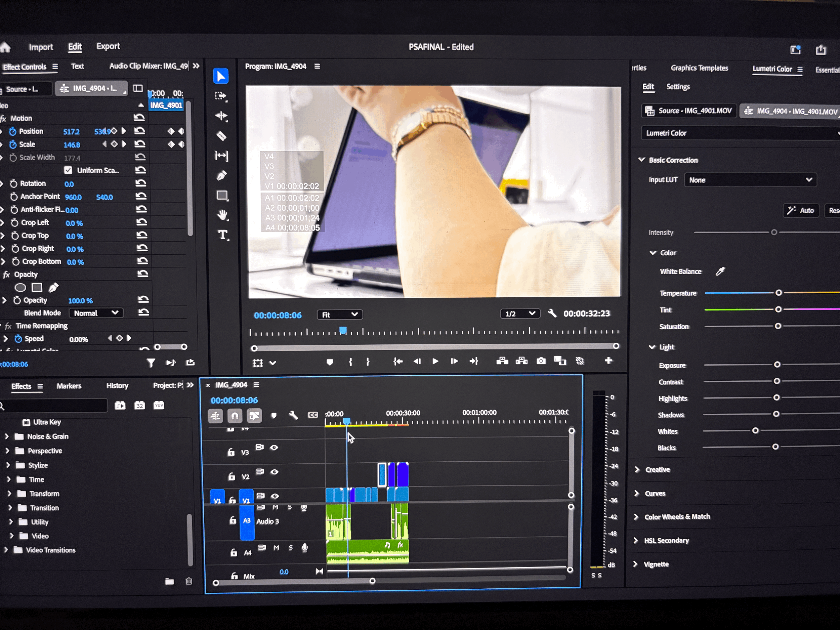
Task: Expand the Noise & Grain effects folder
Action: pyautogui.click(x=7, y=436)
